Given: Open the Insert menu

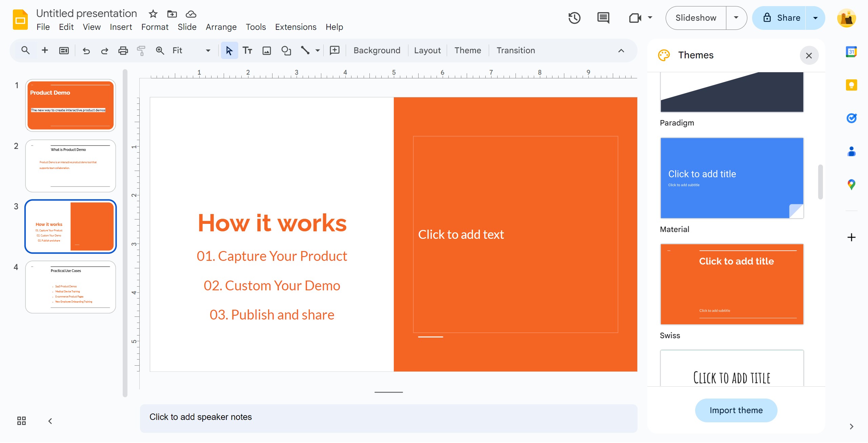Looking at the screenshot, I should (121, 27).
